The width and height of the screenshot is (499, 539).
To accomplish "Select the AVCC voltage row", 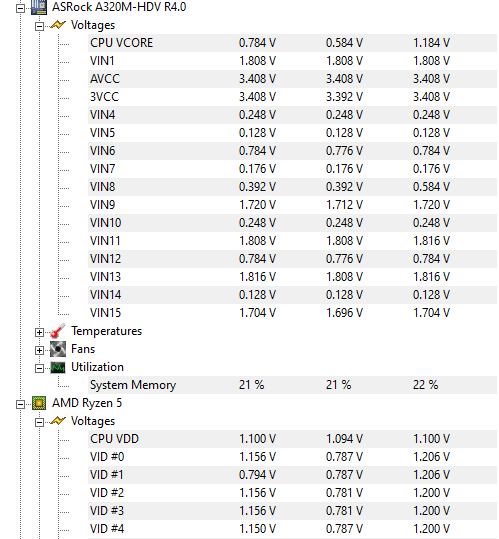I will pos(292,79).
